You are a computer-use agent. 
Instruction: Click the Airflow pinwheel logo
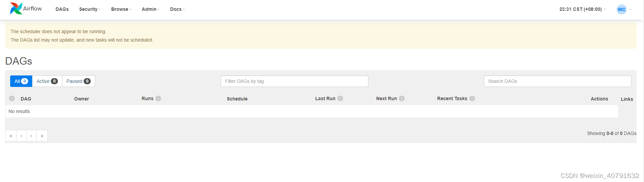click(16, 8)
